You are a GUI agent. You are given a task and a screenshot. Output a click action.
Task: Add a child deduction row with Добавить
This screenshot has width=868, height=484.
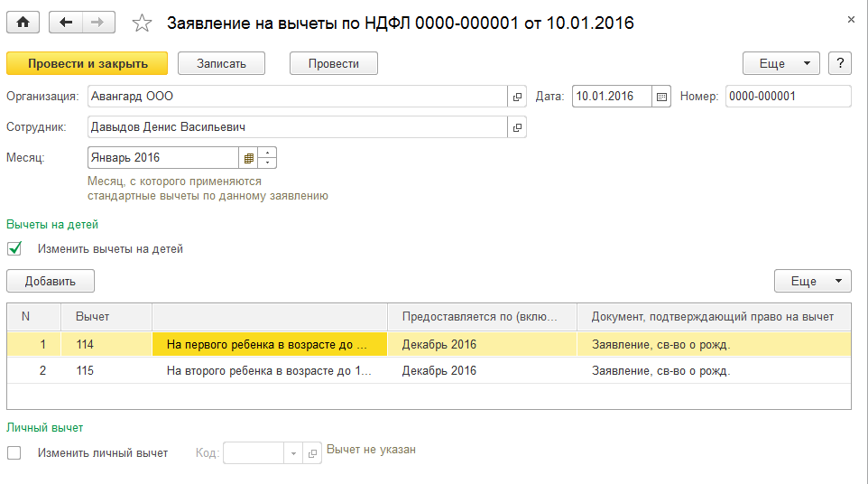[51, 281]
